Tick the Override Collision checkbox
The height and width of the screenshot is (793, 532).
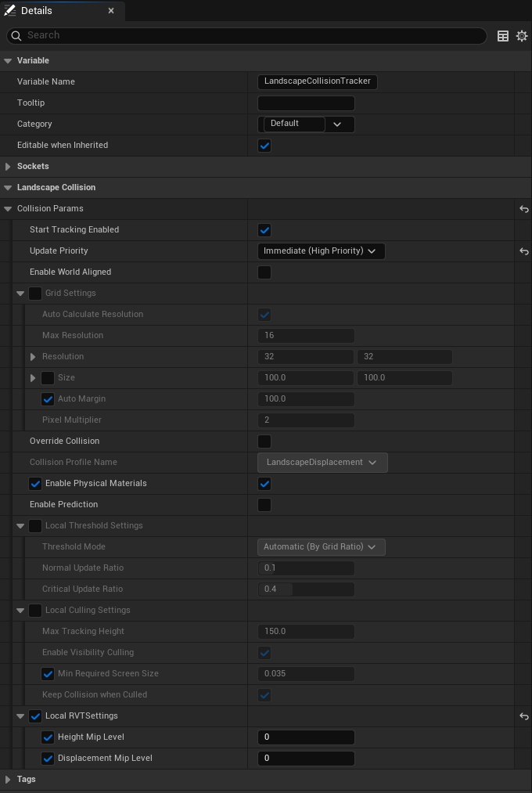264,442
